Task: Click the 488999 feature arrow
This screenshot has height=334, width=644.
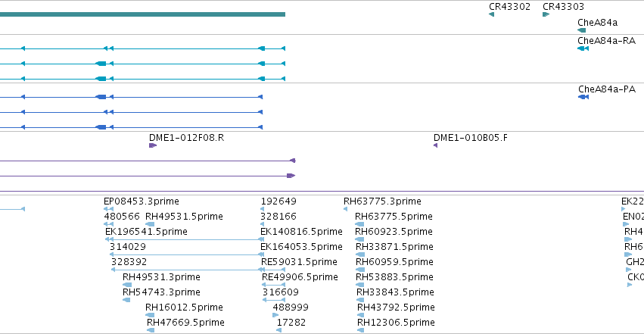Action: coord(275,315)
